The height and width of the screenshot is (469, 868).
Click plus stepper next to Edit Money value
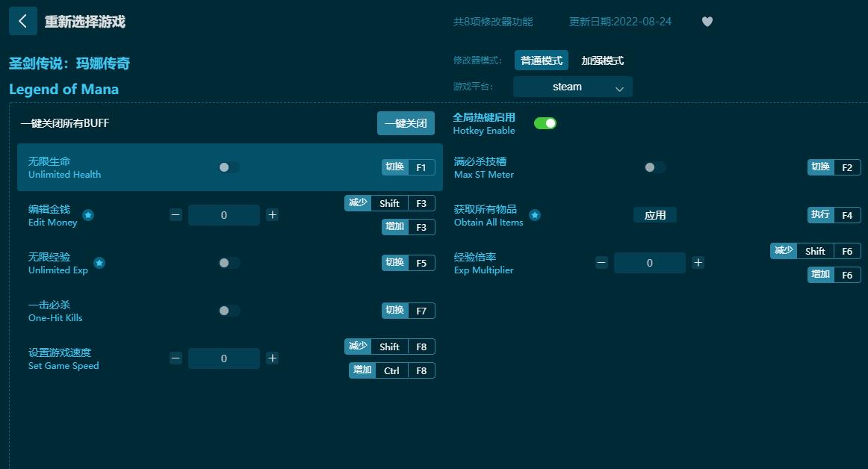(272, 215)
